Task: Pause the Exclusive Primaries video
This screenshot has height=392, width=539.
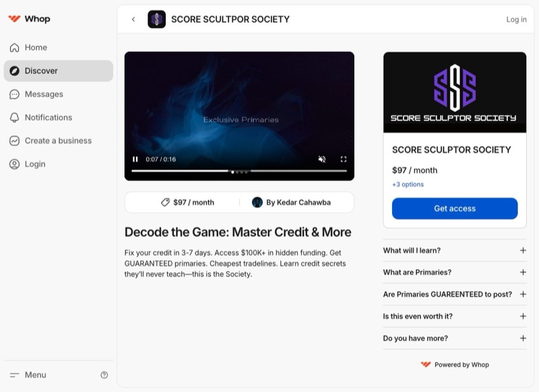Action: tap(134, 159)
